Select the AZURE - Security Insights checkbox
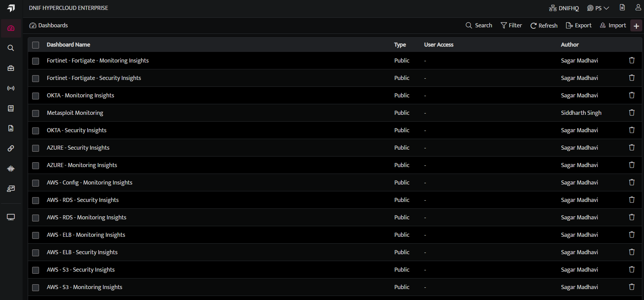The image size is (644, 300). click(x=36, y=148)
